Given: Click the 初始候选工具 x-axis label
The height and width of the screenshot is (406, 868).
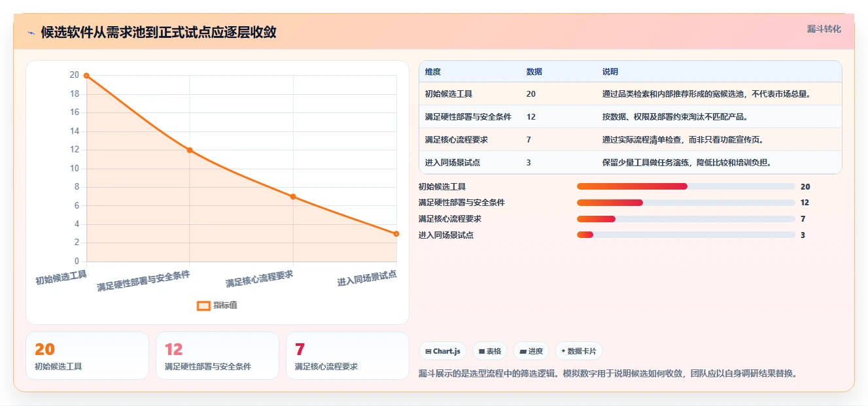Looking at the screenshot, I should click(61, 277).
